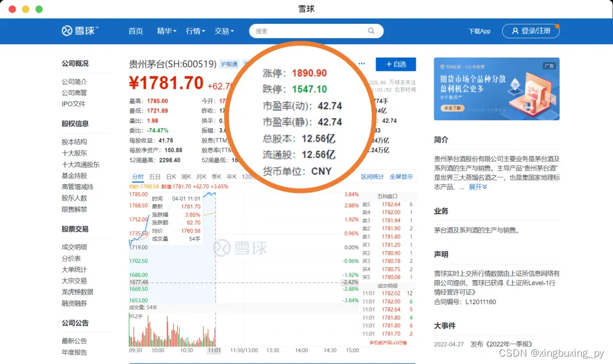Screen dimensions: 613x364
Task: Open 股东人数 in sidebar
Action: [x=74, y=198]
